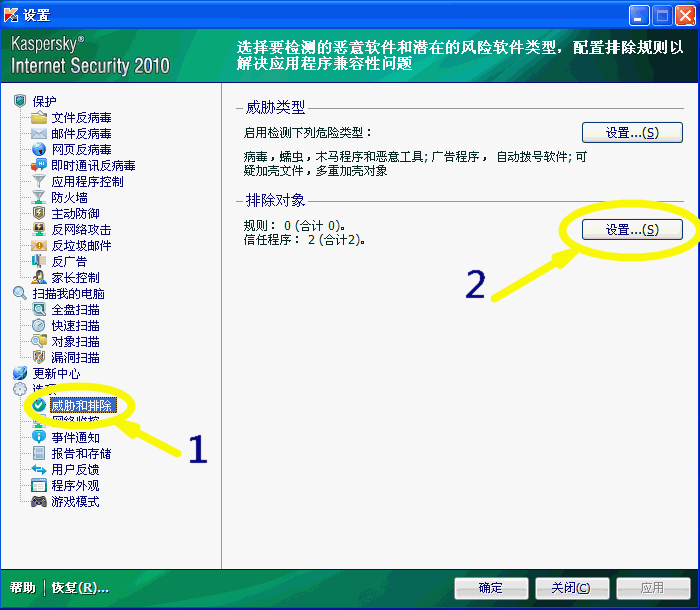Open 排除对象 settings button
The image size is (700, 610).
coord(632,230)
